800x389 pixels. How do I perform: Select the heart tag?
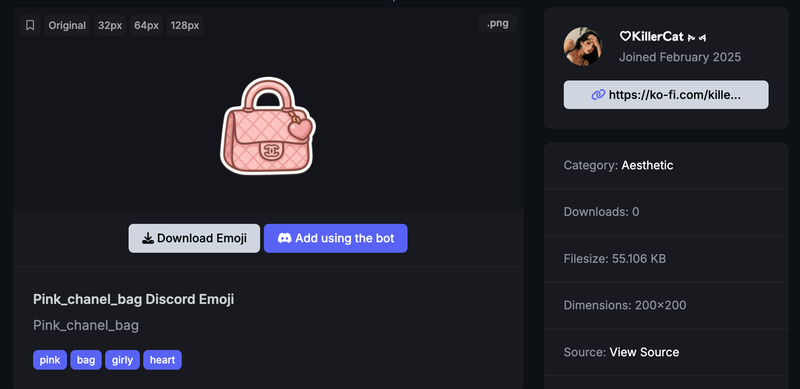162,360
